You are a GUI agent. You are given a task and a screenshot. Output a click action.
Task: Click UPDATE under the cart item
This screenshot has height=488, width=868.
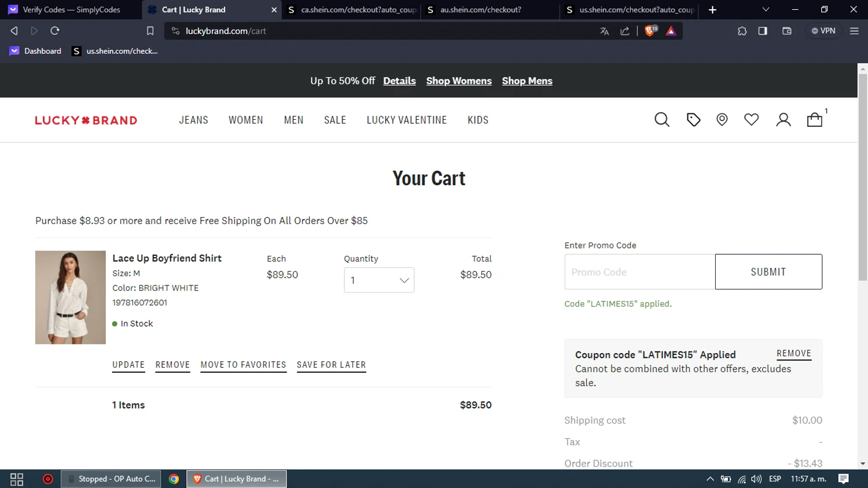tap(128, 365)
